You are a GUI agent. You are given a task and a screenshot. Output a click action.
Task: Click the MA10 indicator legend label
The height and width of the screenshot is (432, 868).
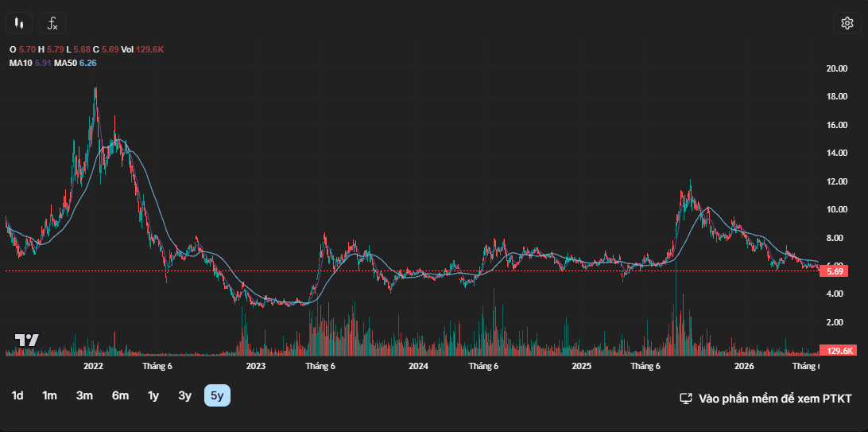[21, 63]
